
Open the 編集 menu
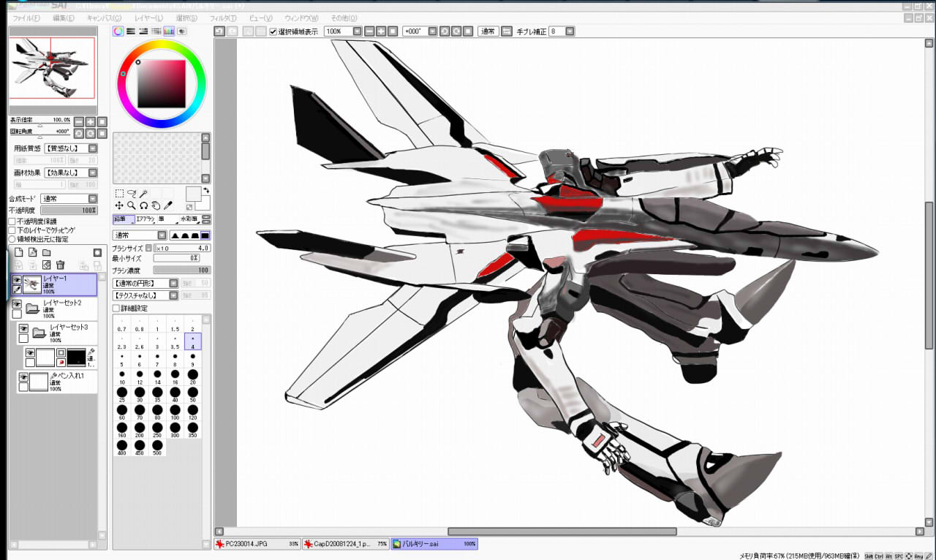point(63,18)
